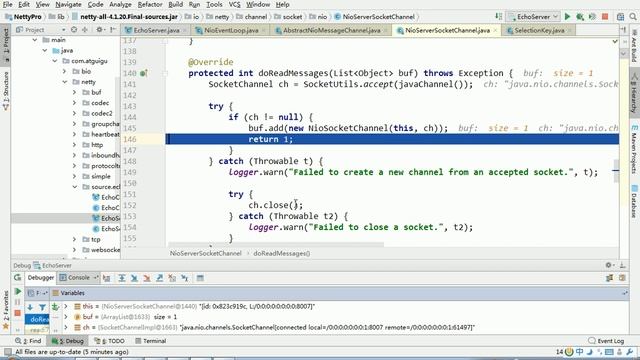
Task: Click the override gutter icon at line 140
Action: pyautogui.click(x=144, y=73)
